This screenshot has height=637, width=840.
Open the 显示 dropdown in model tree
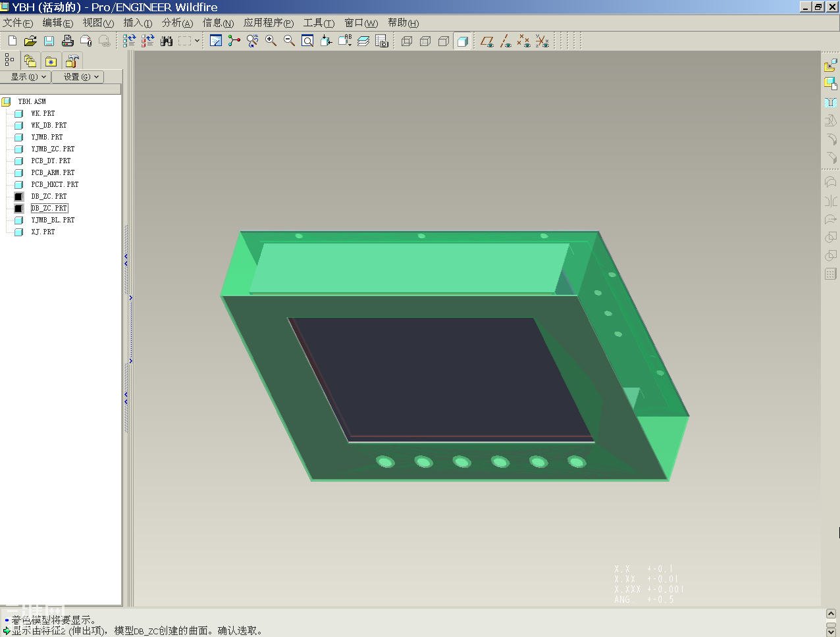point(26,77)
